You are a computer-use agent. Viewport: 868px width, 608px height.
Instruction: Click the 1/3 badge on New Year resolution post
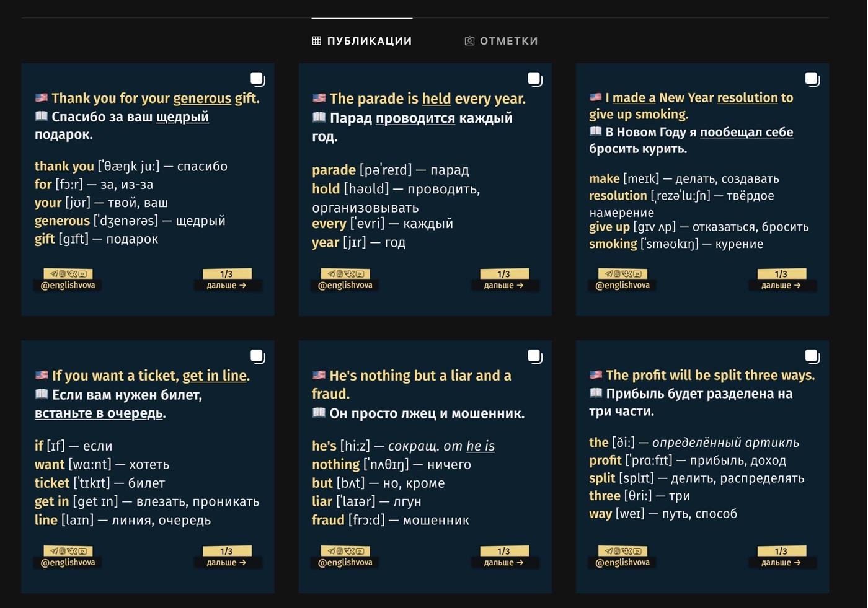pyautogui.click(x=781, y=274)
